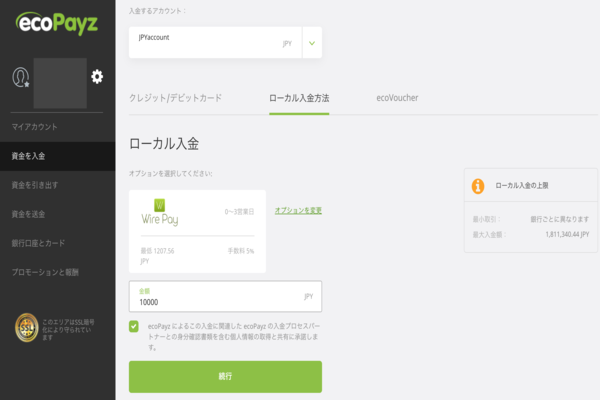Click the 手数料 5% fee text
Image resolution: width=600 pixels, height=400 pixels.
tap(241, 251)
